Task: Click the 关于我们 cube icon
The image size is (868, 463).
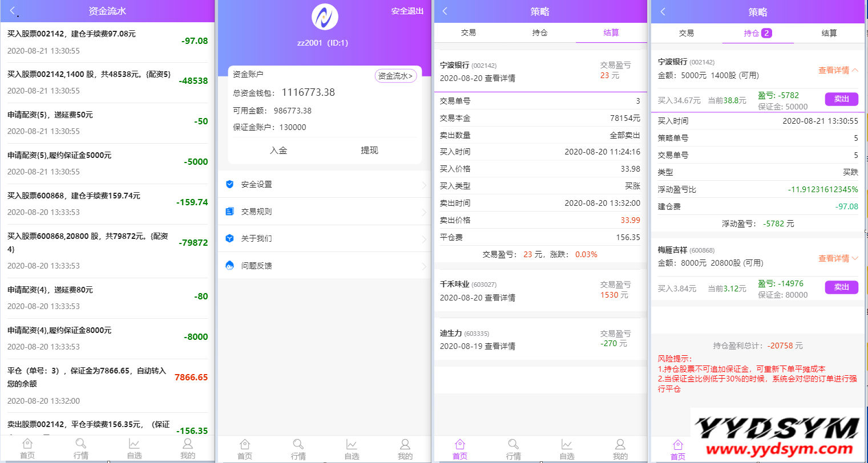Action: 230,238
